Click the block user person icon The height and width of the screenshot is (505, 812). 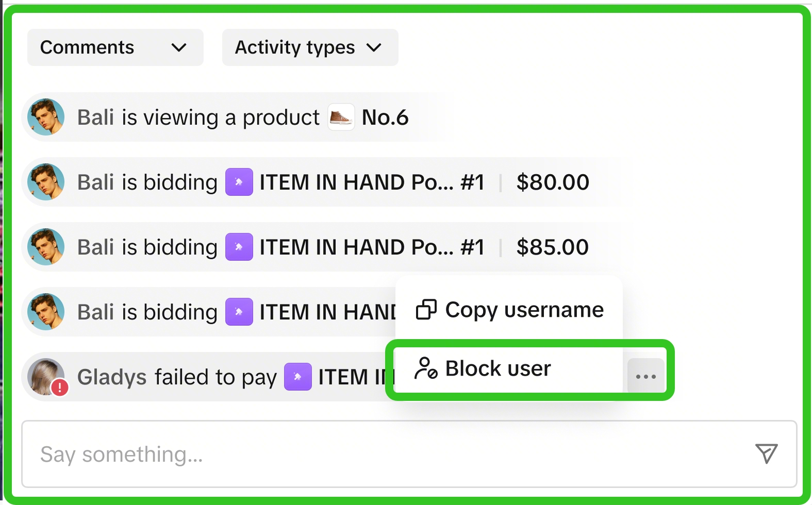coord(426,368)
